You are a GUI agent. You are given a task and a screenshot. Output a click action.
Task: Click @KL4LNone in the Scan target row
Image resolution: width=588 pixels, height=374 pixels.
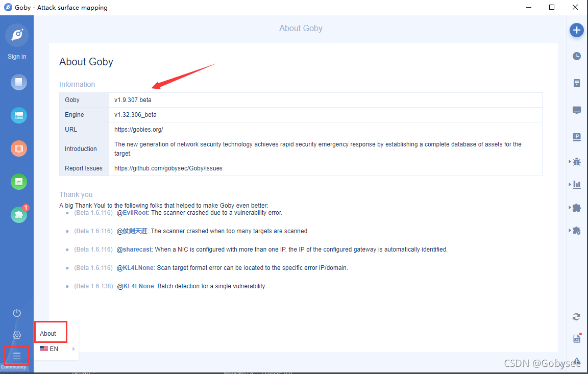point(135,268)
